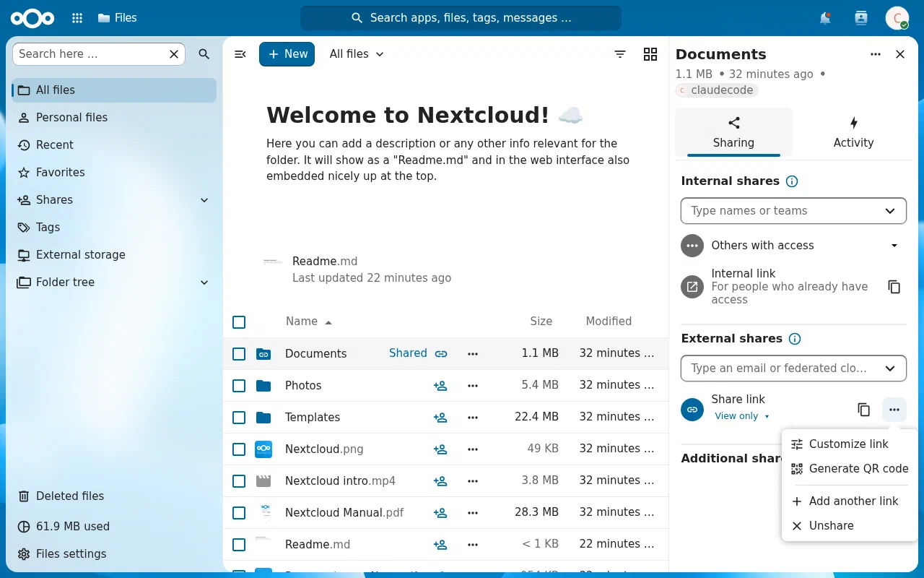Select Generate QR code menu entry
This screenshot has width=924, height=578.
point(850,469)
